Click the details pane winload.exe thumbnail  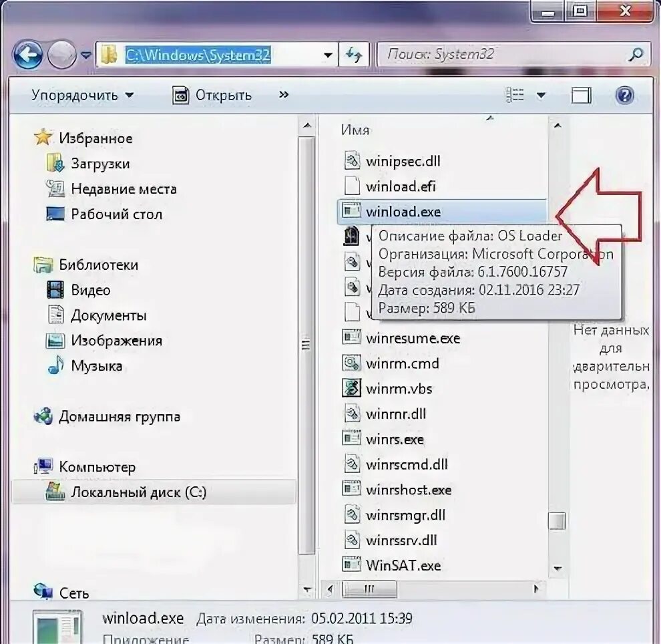pyautogui.click(x=57, y=627)
